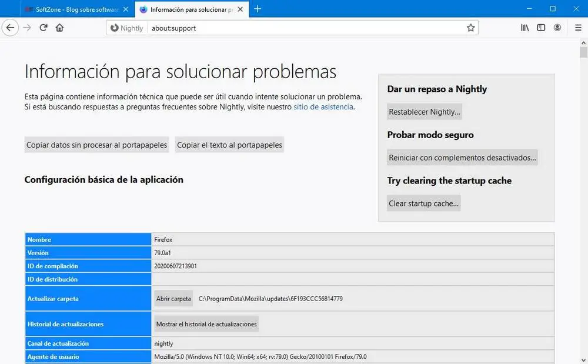The width and height of the screenshot is (588, 364).
Task: Click Reiniciar con complementos desactivados
Action: [462, 158]
